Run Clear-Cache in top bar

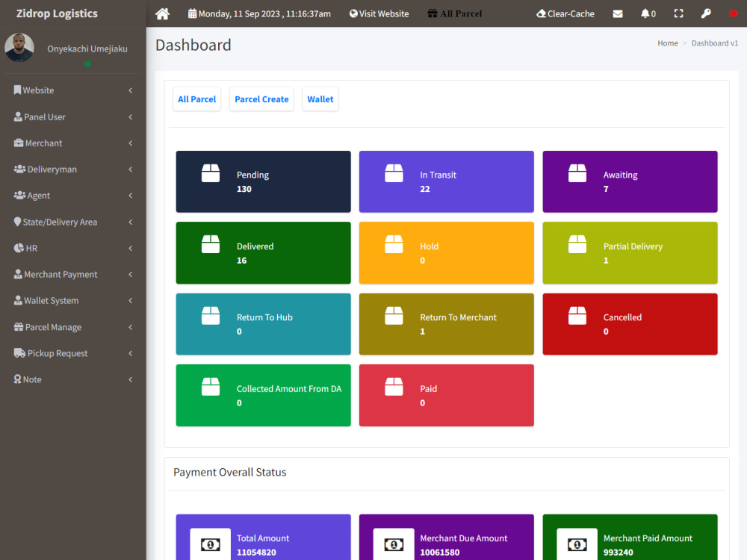click(x=565, y=13)
